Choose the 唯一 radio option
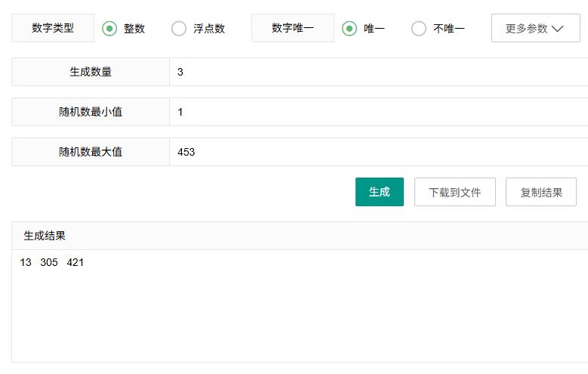Viewport: 588px width, 374px height. click(349, 29)
